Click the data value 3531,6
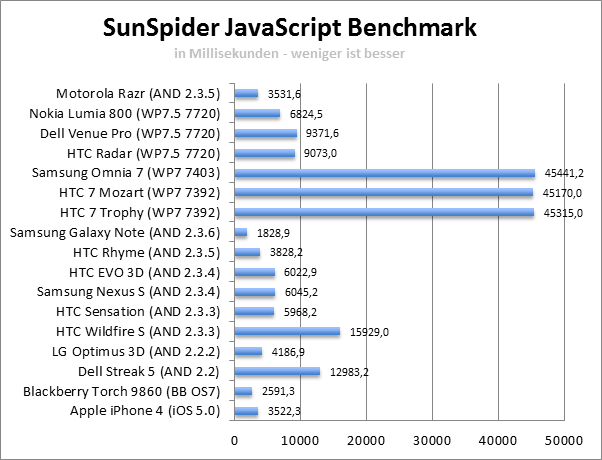This screenshot has height=460, width=602. click(284, 94)
